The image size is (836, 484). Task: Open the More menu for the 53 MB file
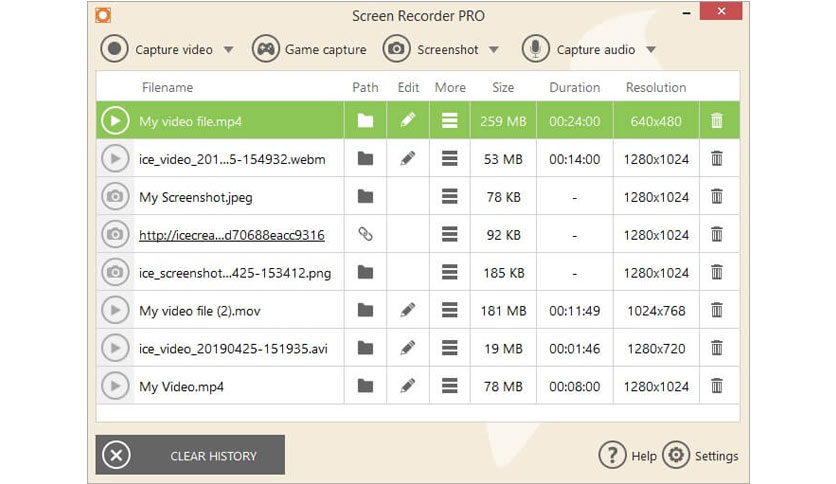(x=449, y=159)
